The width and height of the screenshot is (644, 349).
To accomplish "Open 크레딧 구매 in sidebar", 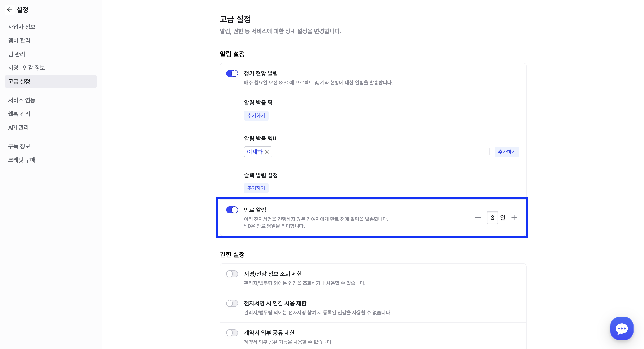I will click(x=22, y=160).
